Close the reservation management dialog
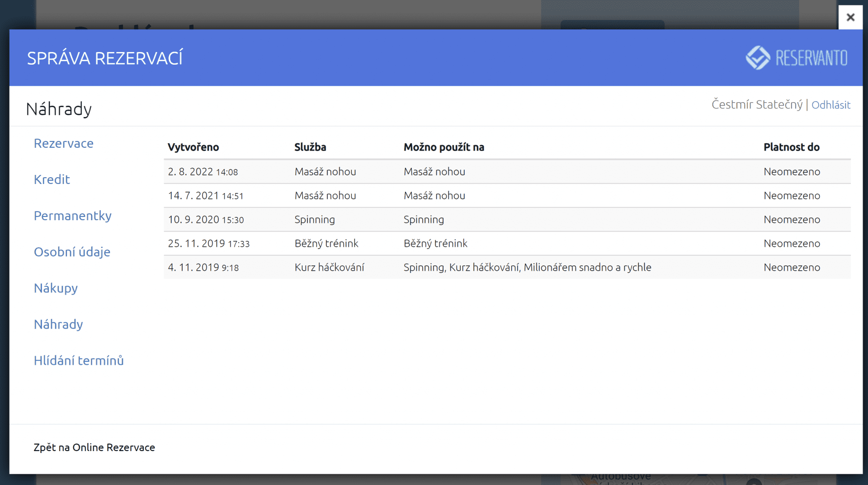This screenshot has height=485, width=868. tap(850, 18)
